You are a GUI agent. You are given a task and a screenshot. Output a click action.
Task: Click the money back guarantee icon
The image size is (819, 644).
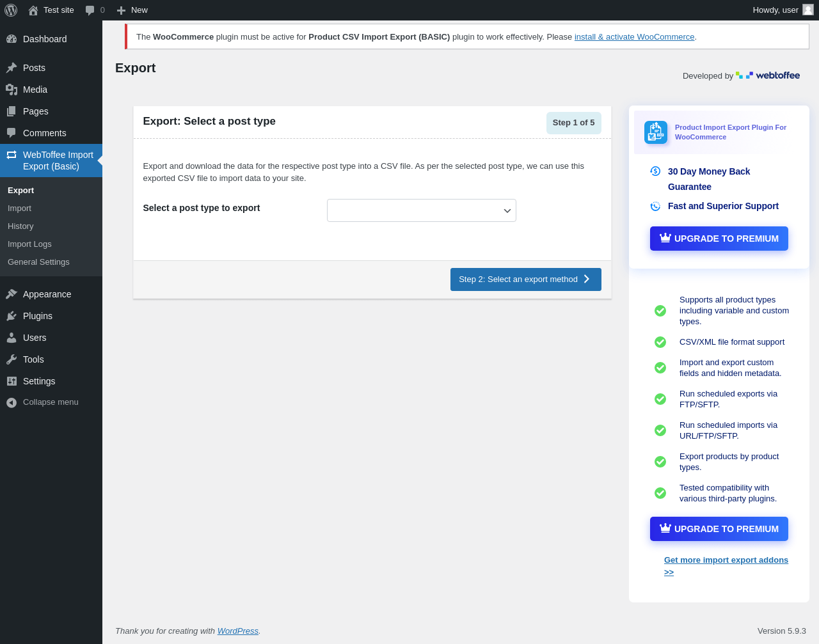tap(655, 171)
